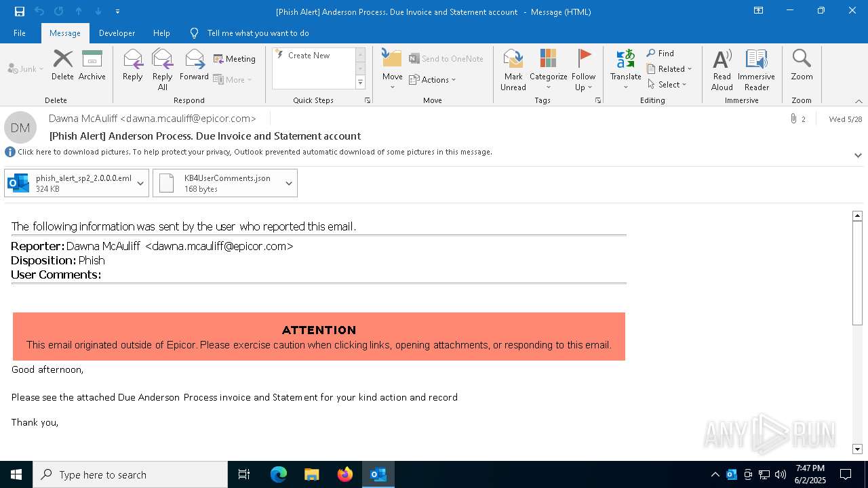Click Reply All
The height and width of the screenshot is (488, 868).
(163, 69)
